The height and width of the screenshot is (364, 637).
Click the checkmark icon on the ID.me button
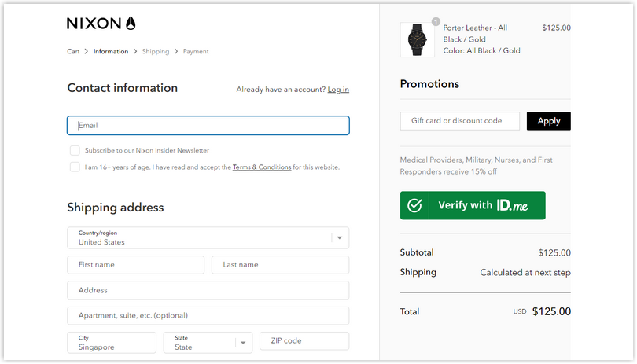(414, 205)
